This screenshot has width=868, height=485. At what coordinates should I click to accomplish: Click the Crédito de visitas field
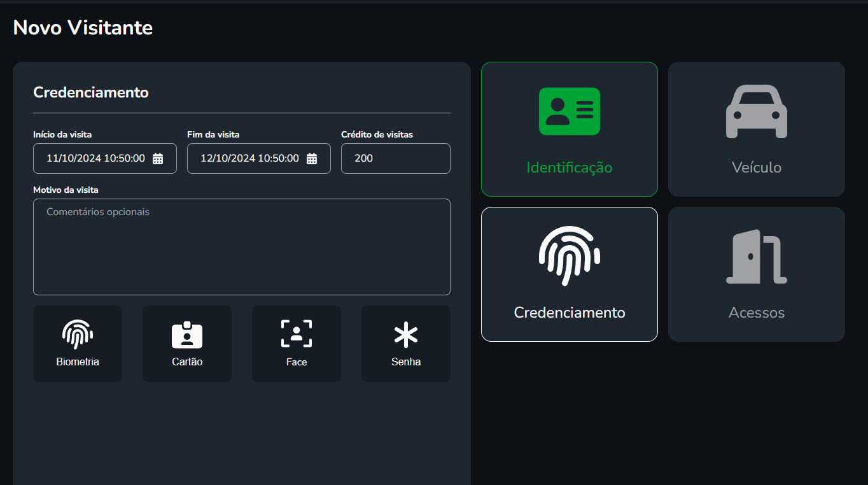tap(395, 158)
